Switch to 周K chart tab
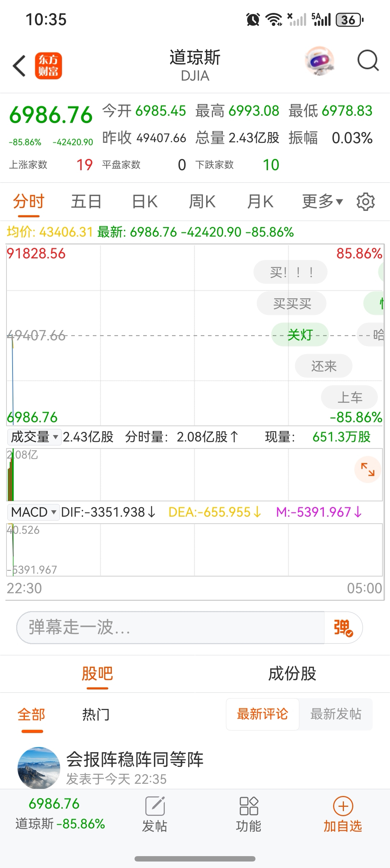 [x=202, y=202]
